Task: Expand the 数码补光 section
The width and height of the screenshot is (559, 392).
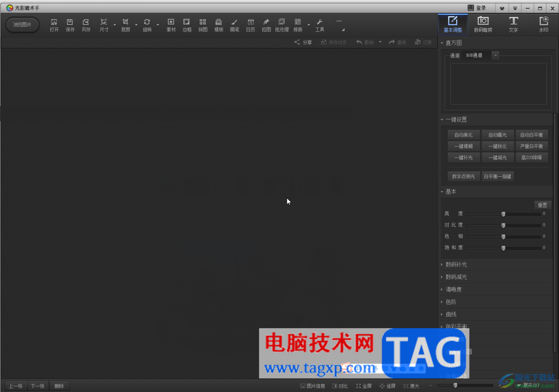Action: tap(496, 265)
